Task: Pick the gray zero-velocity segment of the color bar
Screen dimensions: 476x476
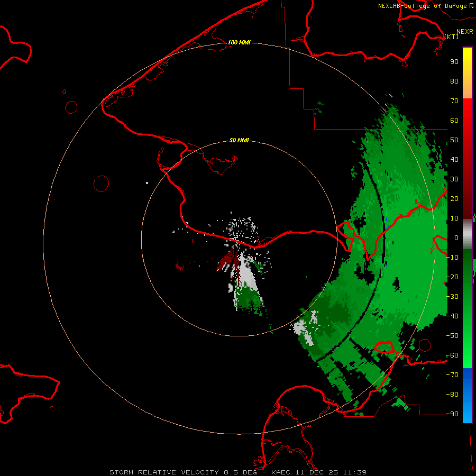Action: (x=467, y=233)
